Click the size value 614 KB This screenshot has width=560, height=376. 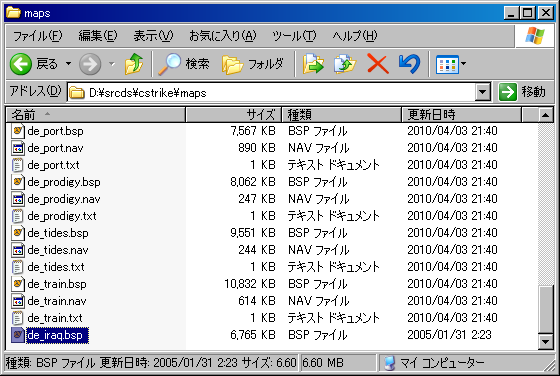257,301
